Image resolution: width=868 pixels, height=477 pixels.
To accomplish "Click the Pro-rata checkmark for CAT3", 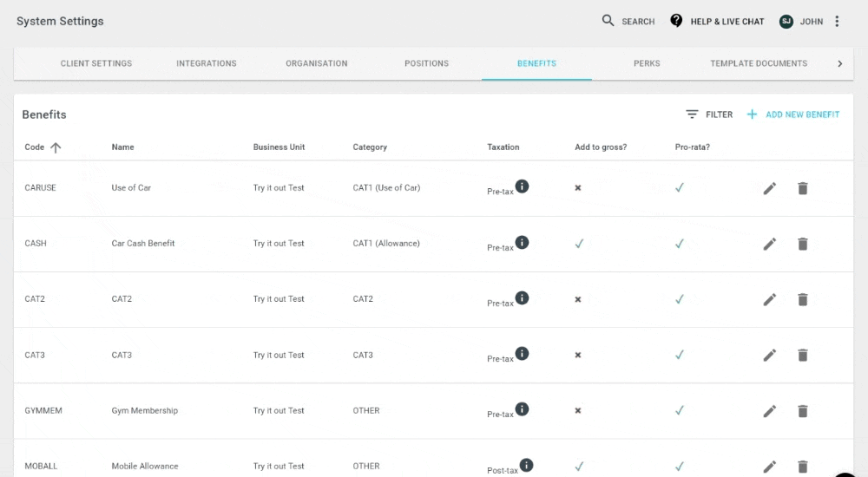I will (x=680, y=355).
